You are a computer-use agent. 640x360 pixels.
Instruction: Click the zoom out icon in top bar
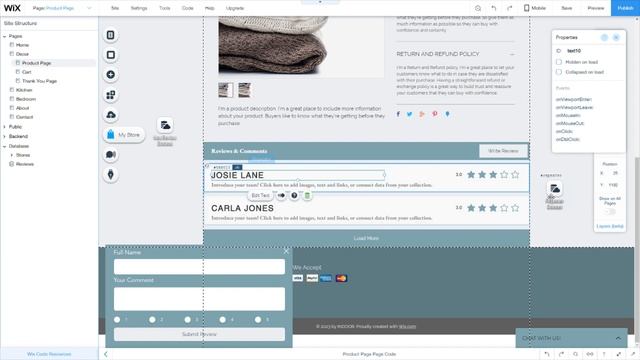(478, 8)
